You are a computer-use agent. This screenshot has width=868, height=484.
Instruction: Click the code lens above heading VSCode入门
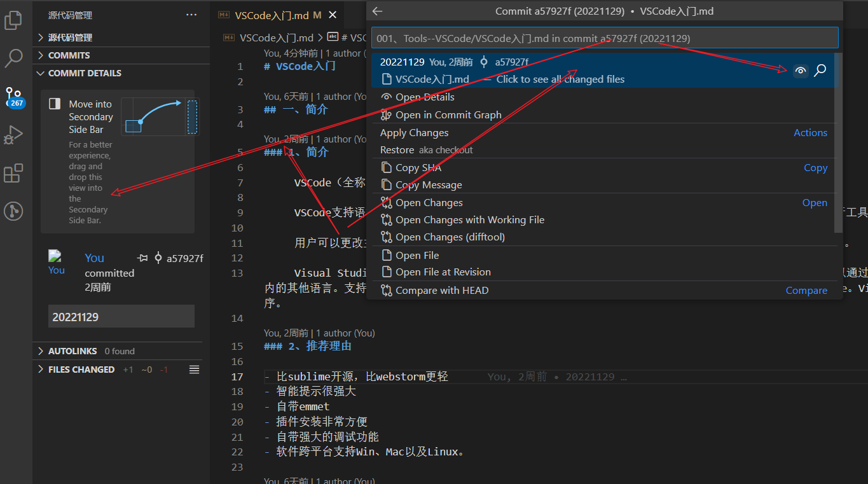tap(315, 53)
